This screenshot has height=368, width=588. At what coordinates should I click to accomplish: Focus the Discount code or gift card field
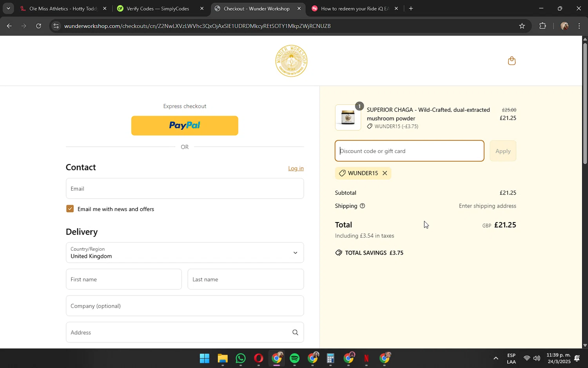click(410, 151)
